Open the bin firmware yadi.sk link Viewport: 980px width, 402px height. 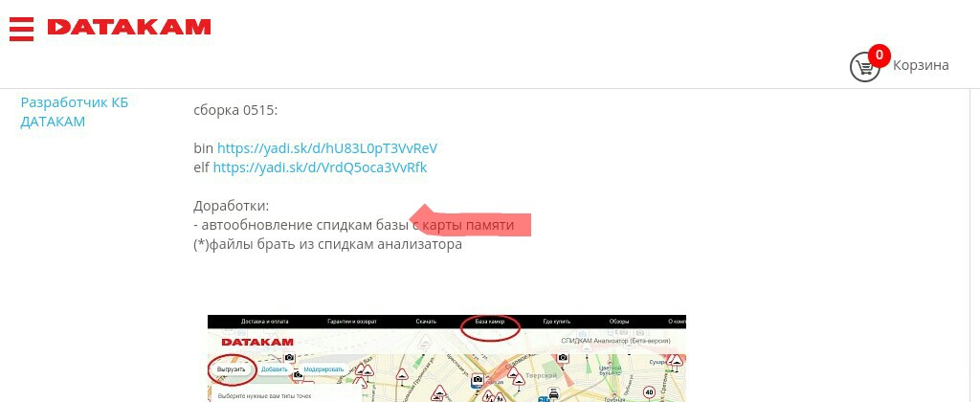pos(326,148)
